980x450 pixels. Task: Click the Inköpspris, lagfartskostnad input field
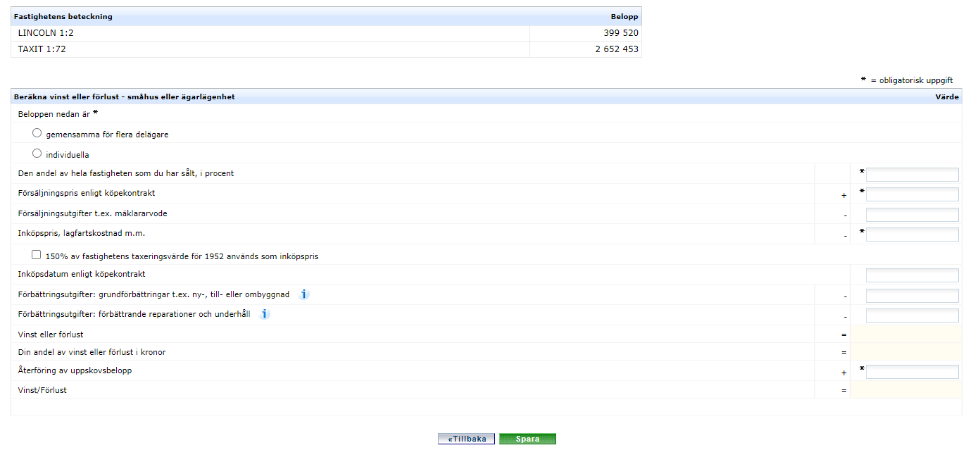912,234
